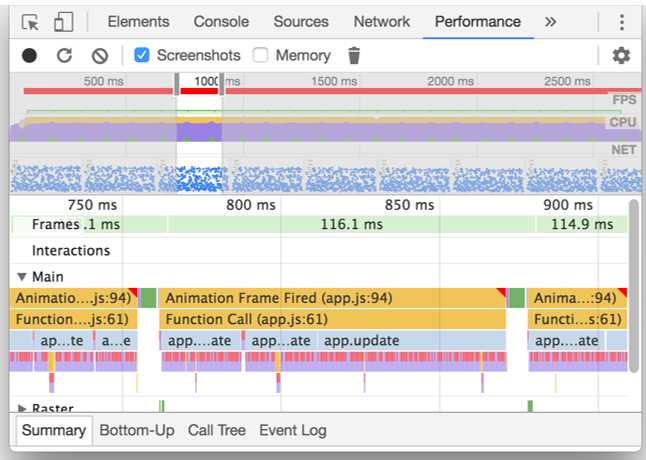Click the reload and profile icon
The height and width of the screenshot is (460, 646).
(x=64, y=55)
